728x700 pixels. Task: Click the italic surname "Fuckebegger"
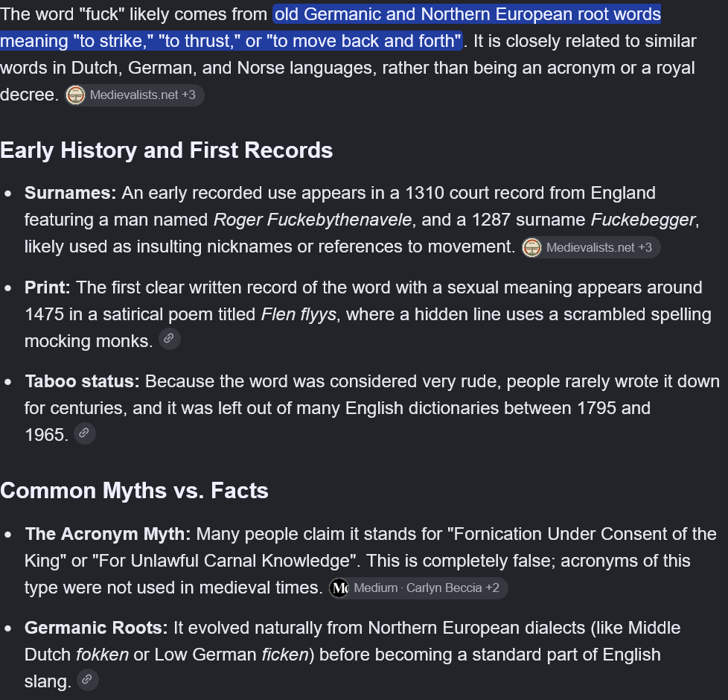643,220
